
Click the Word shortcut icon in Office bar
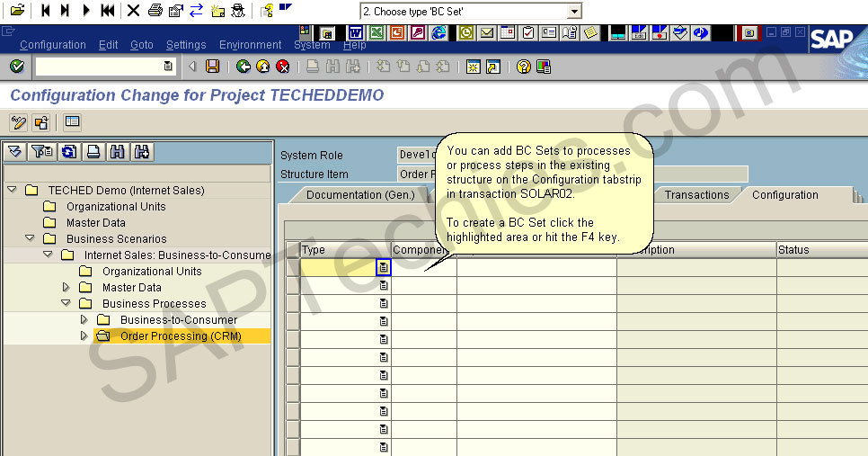pos(355,33)
